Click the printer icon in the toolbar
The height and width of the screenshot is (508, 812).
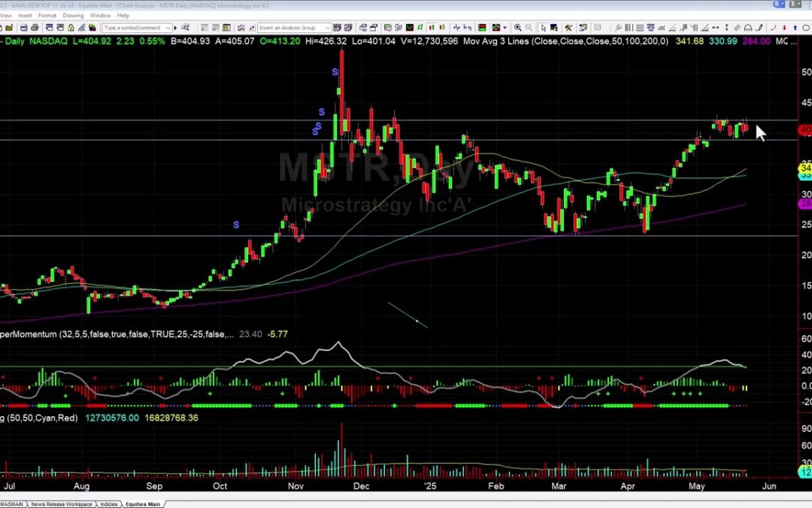34,28
